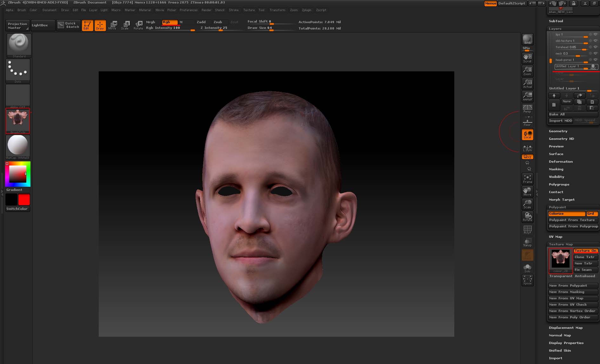The height and width of the screenshot is (364, 600).
Task: Click the Frame icon on the right shelf
Action: pyautogui.click(x=527, y=179)
